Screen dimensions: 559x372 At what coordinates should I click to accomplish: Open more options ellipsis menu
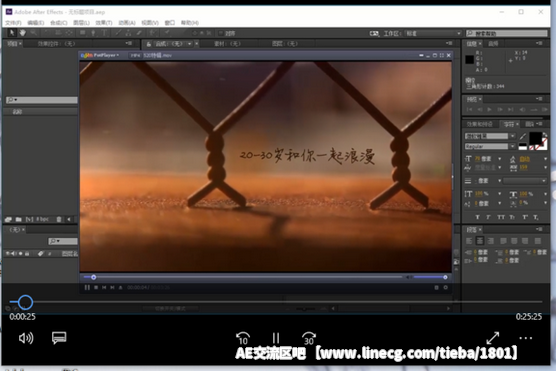coord(526,338)
